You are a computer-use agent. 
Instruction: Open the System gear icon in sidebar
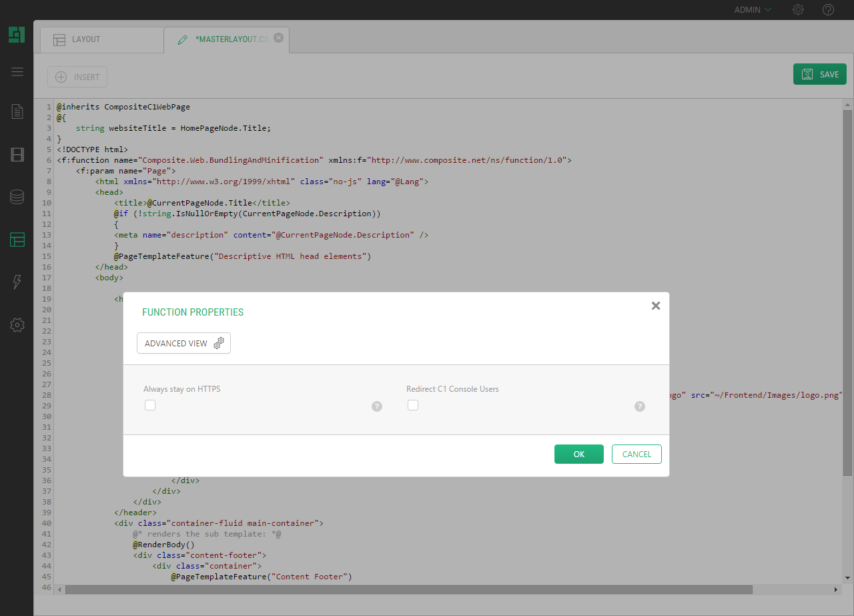[17, 325]
